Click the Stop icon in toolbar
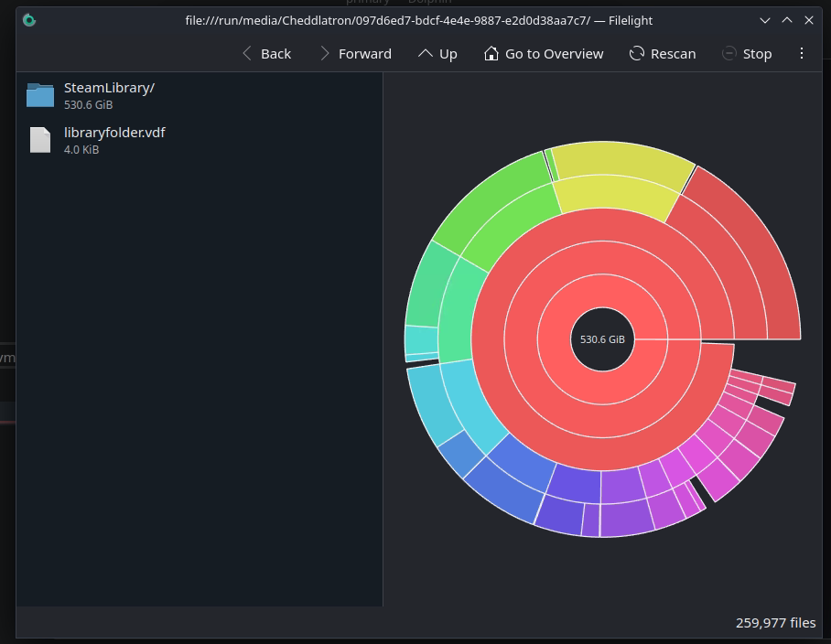831x644 pixels. pos(728,54)
